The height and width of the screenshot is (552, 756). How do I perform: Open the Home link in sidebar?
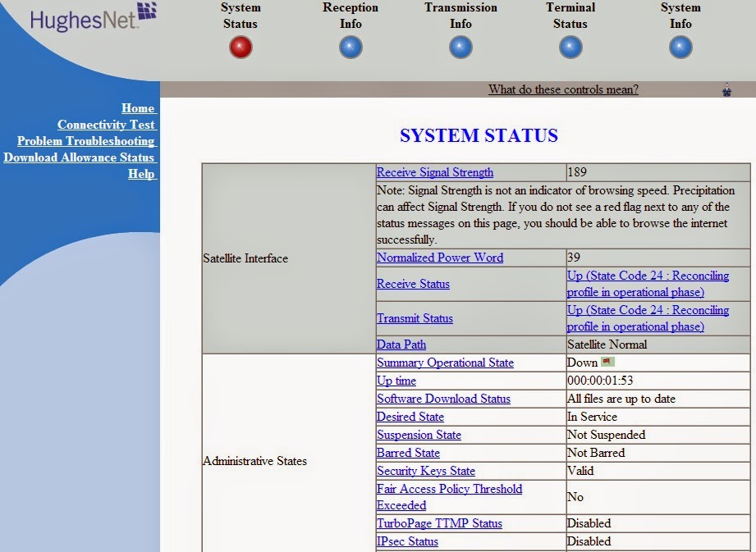click(x=139, y=108)
